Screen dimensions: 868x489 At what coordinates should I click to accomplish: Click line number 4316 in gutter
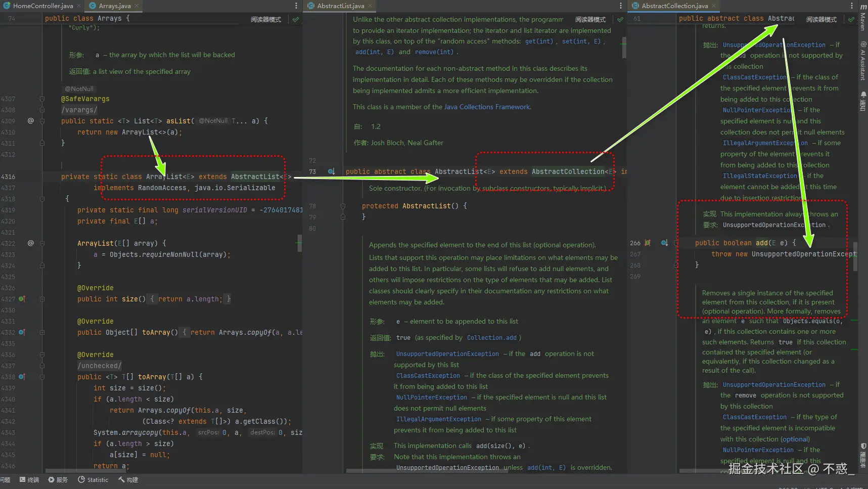tap(8, 176)
